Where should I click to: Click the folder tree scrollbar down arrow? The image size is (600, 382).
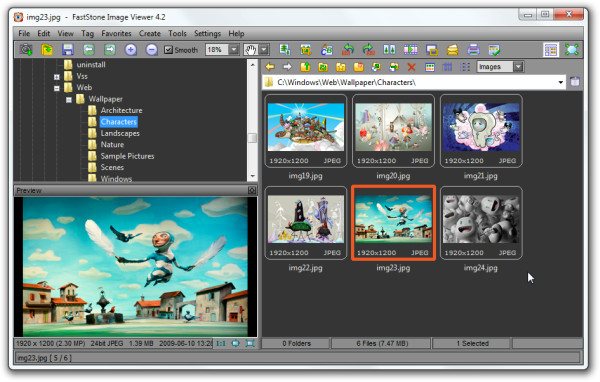tap(253, 176)
